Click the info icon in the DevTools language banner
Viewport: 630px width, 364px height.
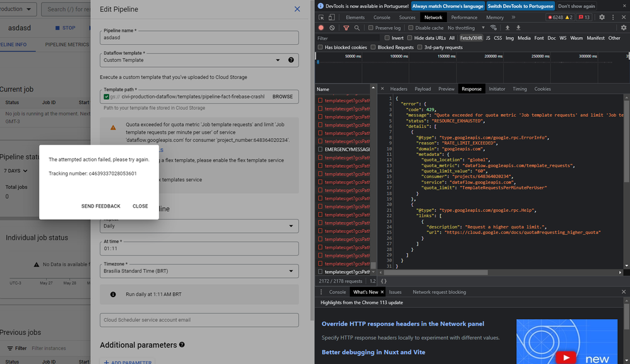321,6
